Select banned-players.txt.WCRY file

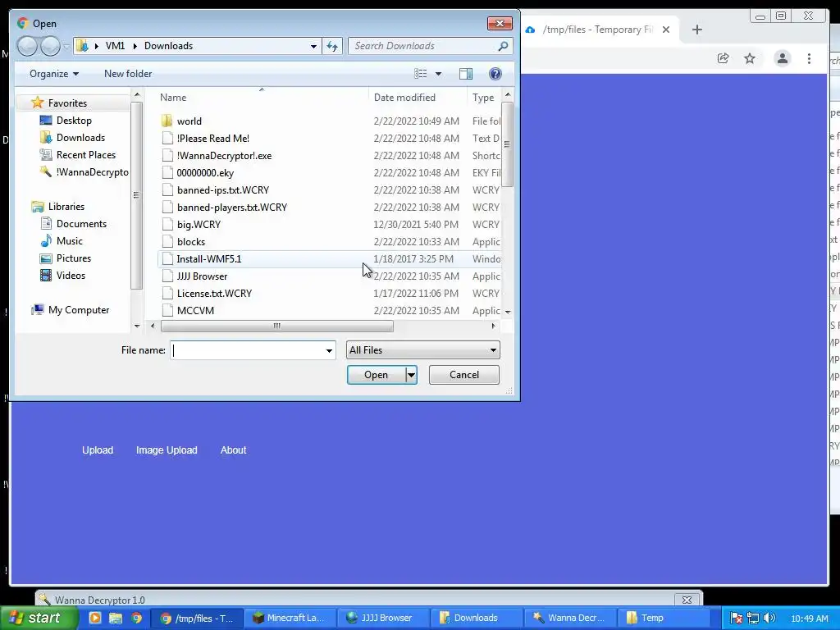coord(232,208)
